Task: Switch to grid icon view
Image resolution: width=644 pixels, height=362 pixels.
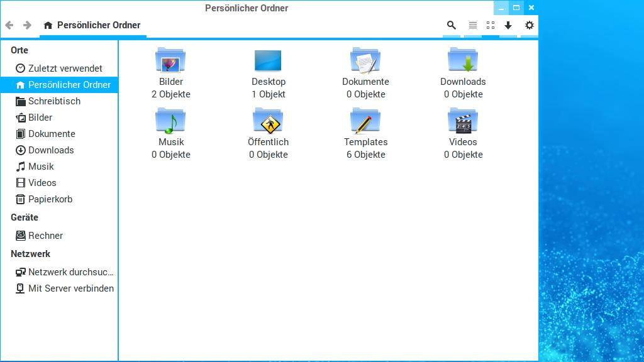Action: pyautogui.click(x=491, y=25)
